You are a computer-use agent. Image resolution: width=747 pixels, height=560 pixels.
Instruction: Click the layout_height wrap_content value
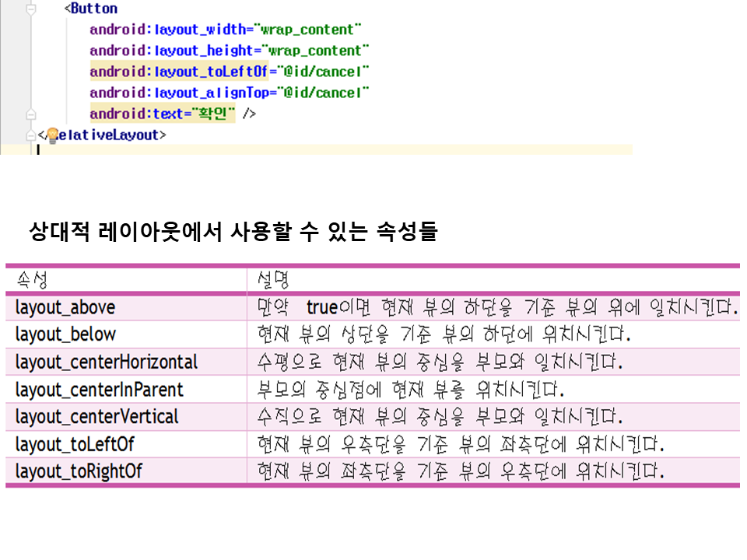[317, 51]
